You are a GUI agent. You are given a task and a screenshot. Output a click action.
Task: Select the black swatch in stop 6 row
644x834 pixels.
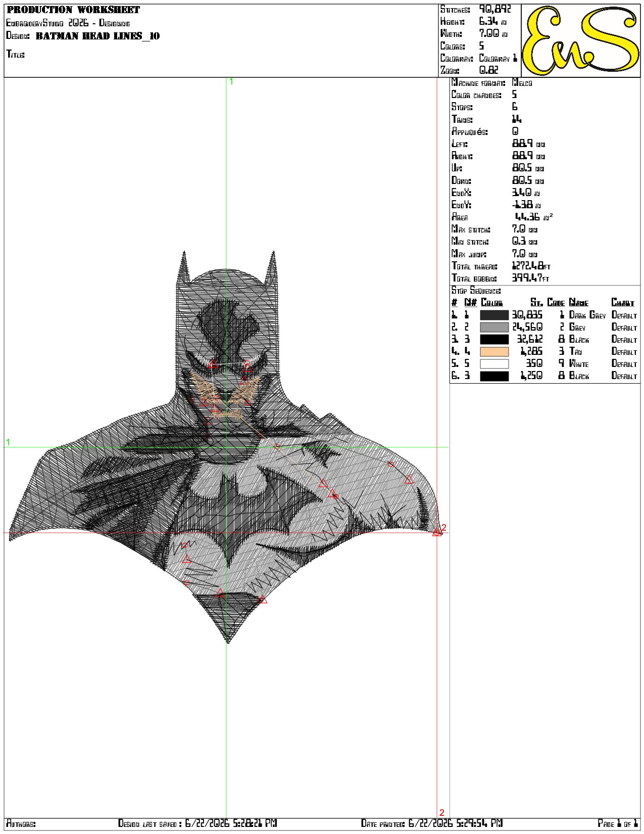click(494, 376)
